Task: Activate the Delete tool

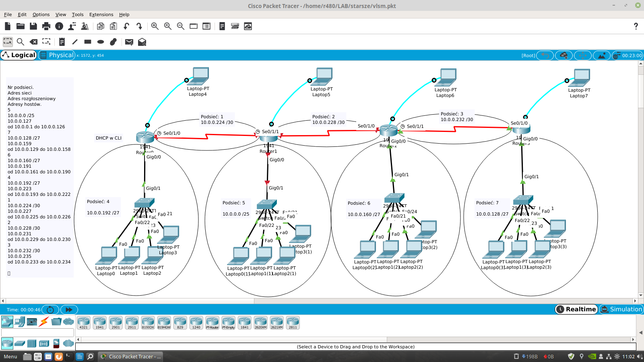Action: click(x=34, y=42)
